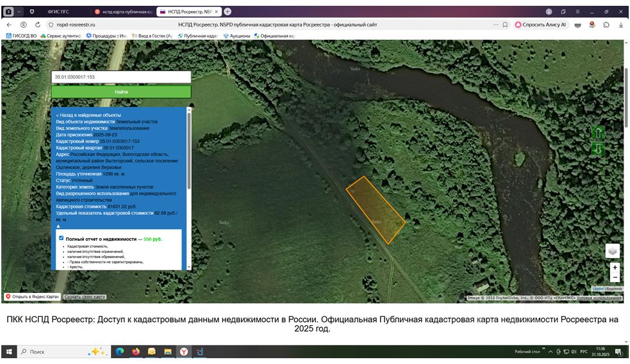This screenshot has height=364, width=630.
Task: Click the green down arrow map button
Action: 598,149
